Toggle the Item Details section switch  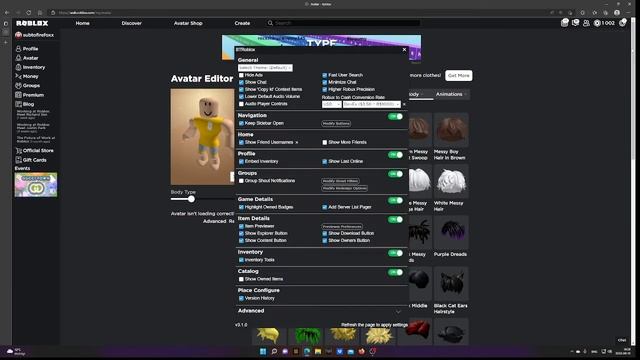(x=395, y=220)
